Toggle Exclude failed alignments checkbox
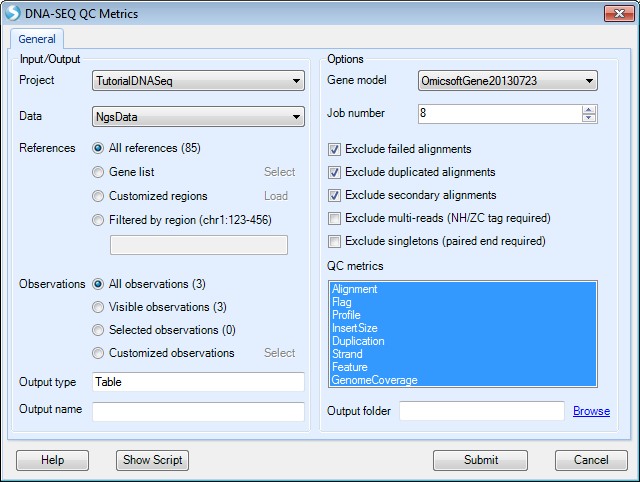This screenshot has height=482, width=640. click(334, 149)
